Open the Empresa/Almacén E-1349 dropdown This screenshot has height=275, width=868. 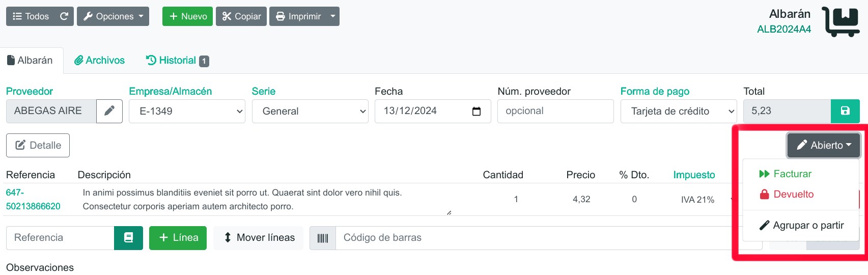(187, 111)
